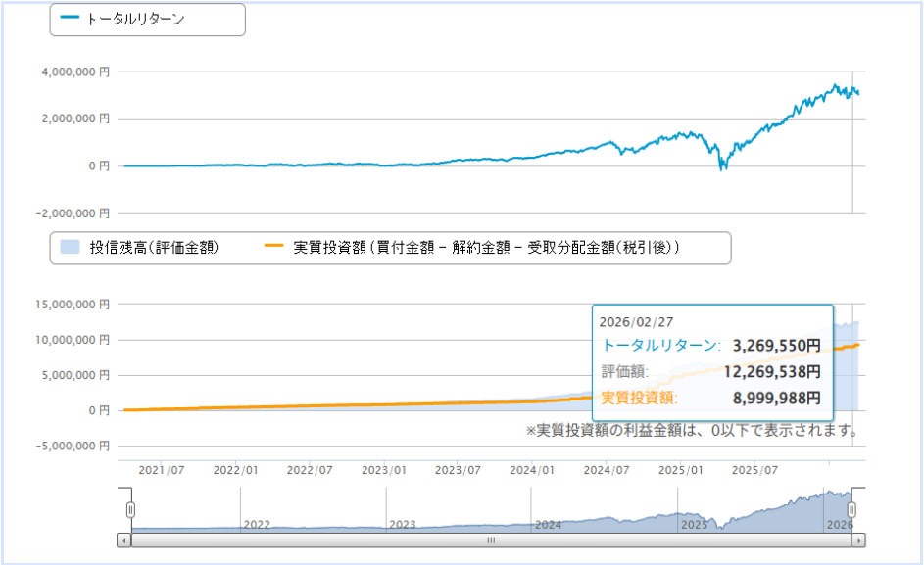Click the 3,269,550円 total return value
Screen dimensions: 924x565
coord(776,346)
